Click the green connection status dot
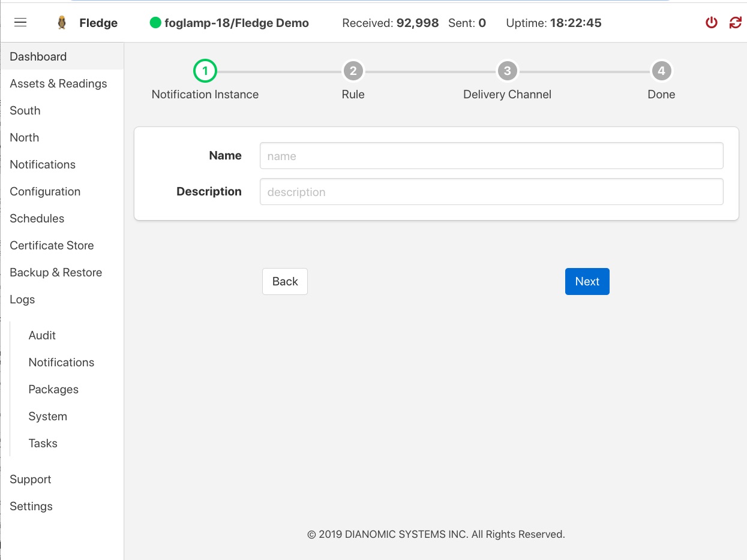This screenshot has height=560, width=747. click(x=155, y=23)
